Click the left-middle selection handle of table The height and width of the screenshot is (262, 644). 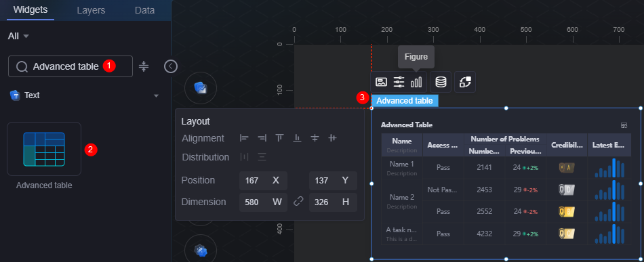tap(371, 183)
